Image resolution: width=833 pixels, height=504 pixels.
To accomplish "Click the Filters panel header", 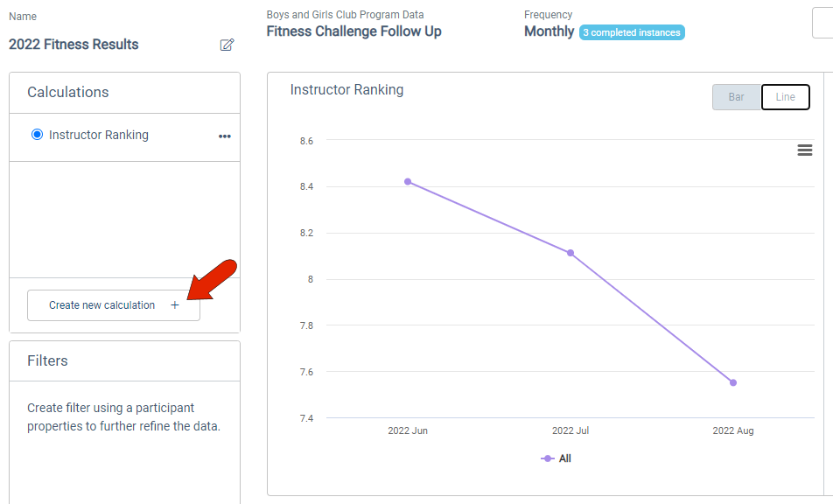I will tap(47, 360).
